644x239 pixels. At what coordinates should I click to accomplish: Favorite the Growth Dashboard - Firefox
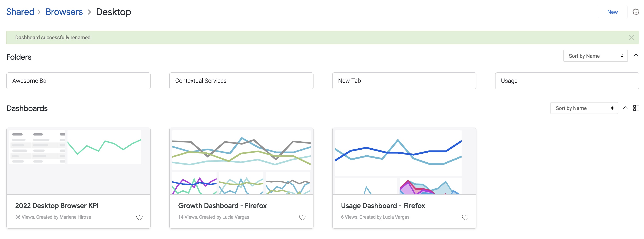coord(302,217)
